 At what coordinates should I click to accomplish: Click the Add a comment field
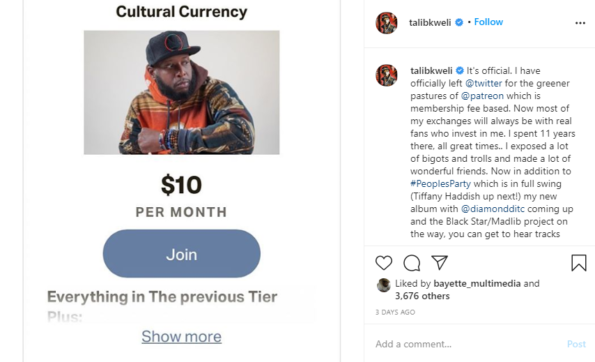point(467,344)
